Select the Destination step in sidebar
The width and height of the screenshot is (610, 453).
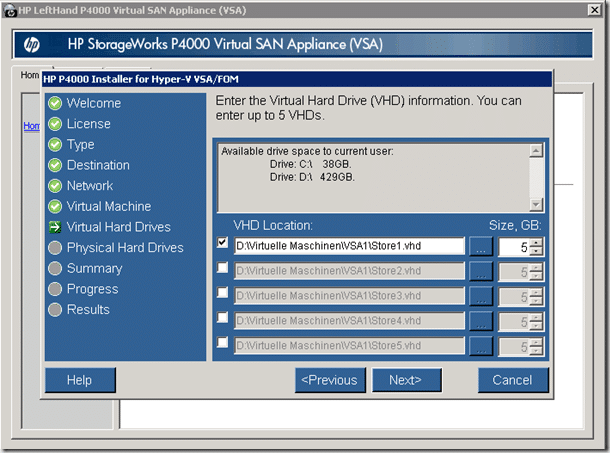pyautogui.click(x=98, y=165)
